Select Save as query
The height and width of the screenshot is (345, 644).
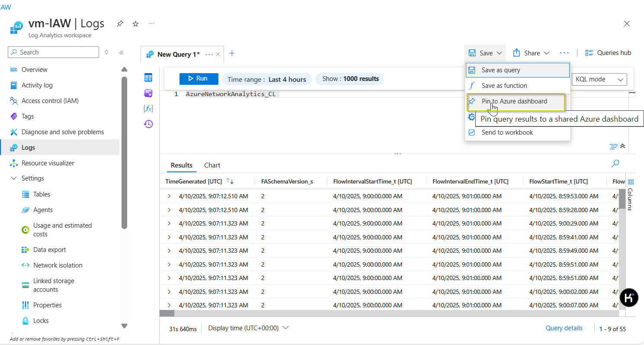coord(518,70)
